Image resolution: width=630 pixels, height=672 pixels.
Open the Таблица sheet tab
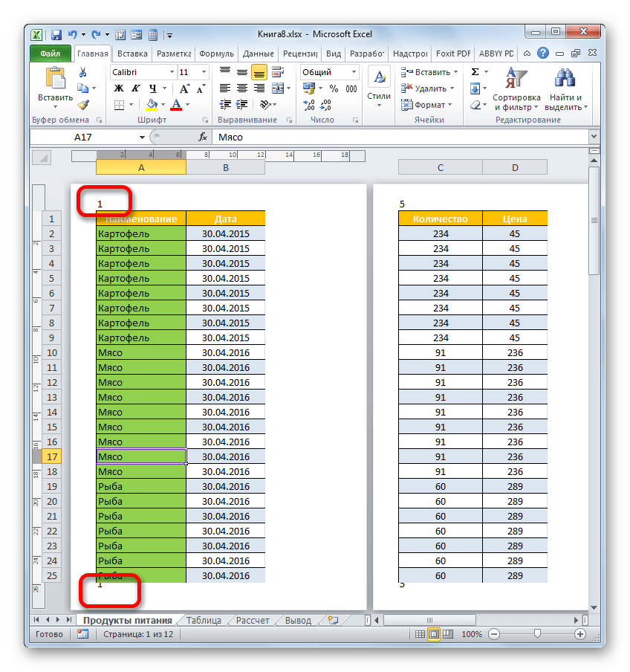(204, 621)
